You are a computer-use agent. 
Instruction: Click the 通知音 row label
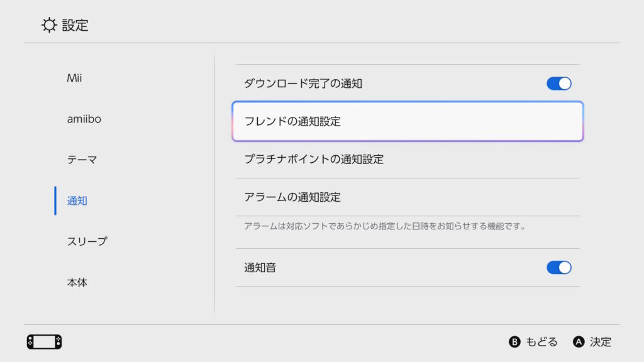[260, 268]
